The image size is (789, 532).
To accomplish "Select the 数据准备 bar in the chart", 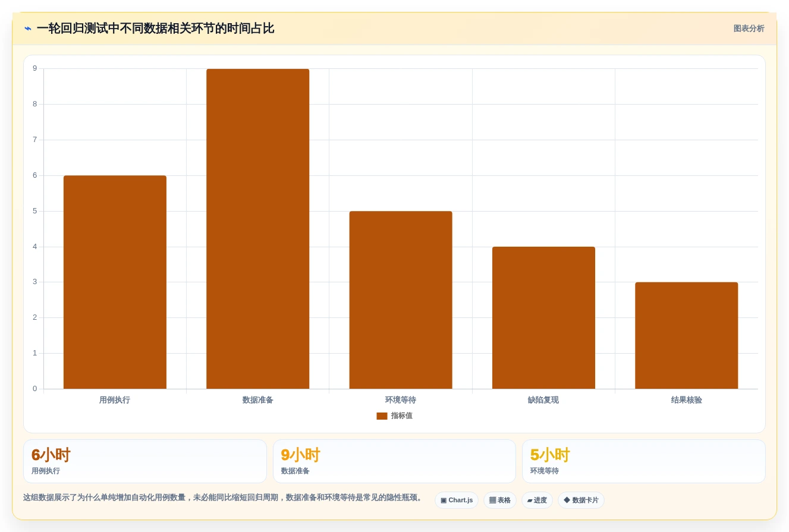I will click(x=258, y=229).
